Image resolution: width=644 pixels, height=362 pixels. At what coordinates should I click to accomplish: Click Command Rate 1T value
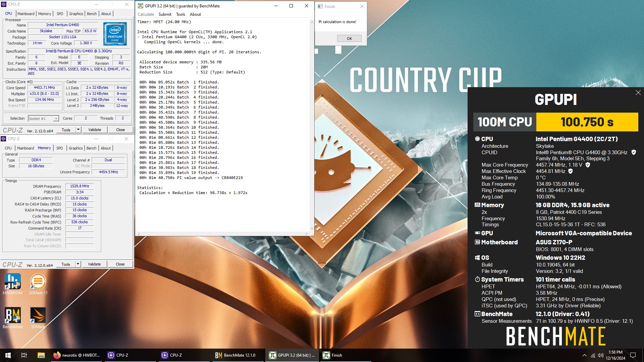click(79, 228)
